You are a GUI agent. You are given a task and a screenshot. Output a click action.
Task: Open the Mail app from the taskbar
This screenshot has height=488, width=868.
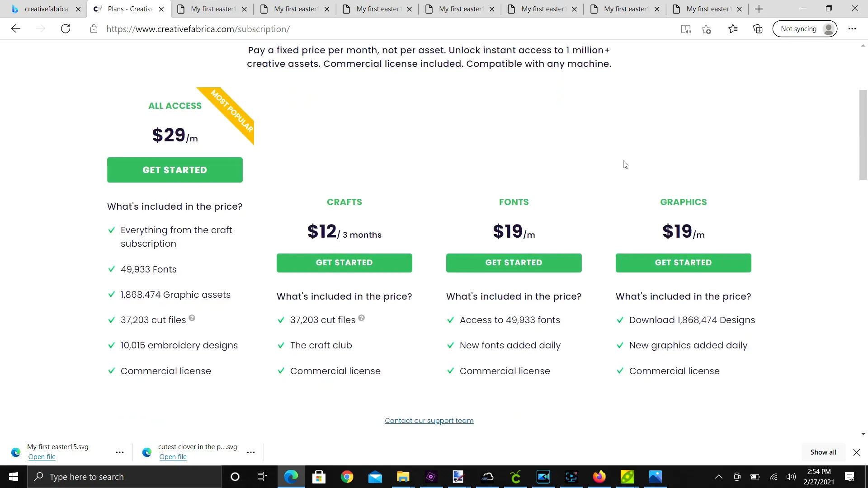pos(375,477)
